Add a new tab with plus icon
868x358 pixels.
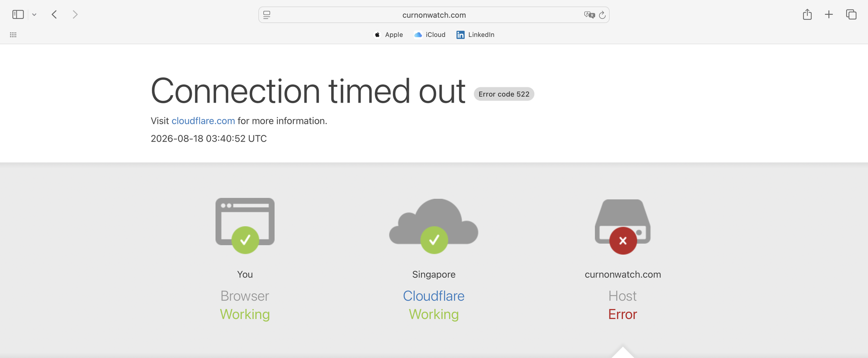coord(829,14)
